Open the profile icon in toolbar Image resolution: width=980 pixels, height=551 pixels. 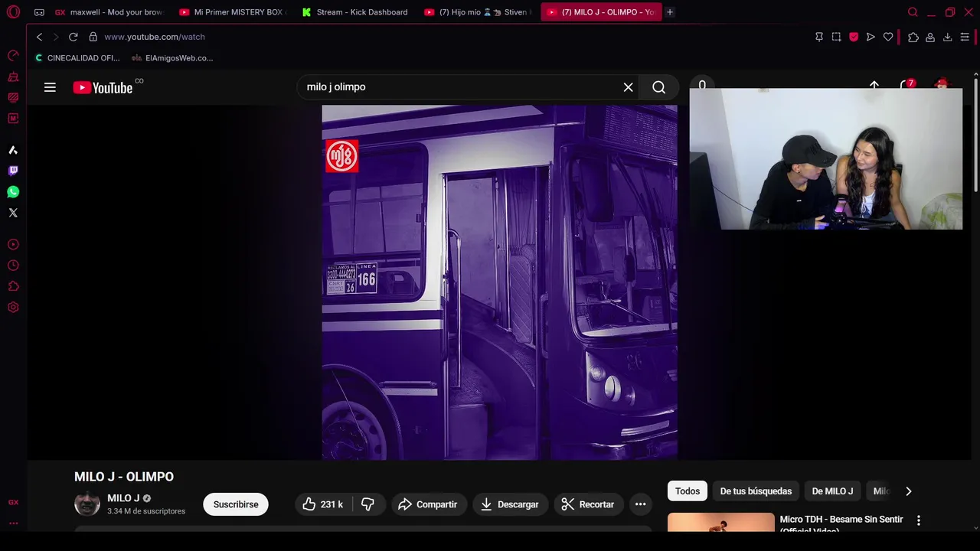click(x=930, y=37)
